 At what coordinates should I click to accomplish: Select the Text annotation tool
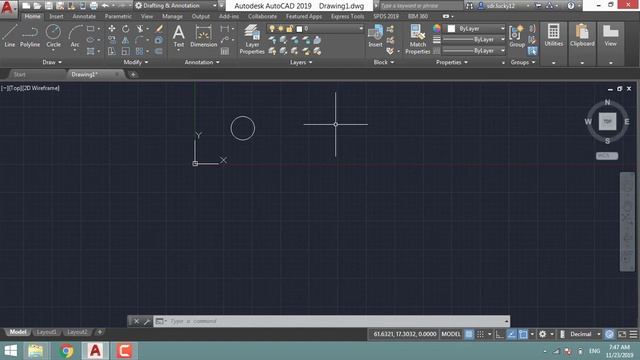178,36
